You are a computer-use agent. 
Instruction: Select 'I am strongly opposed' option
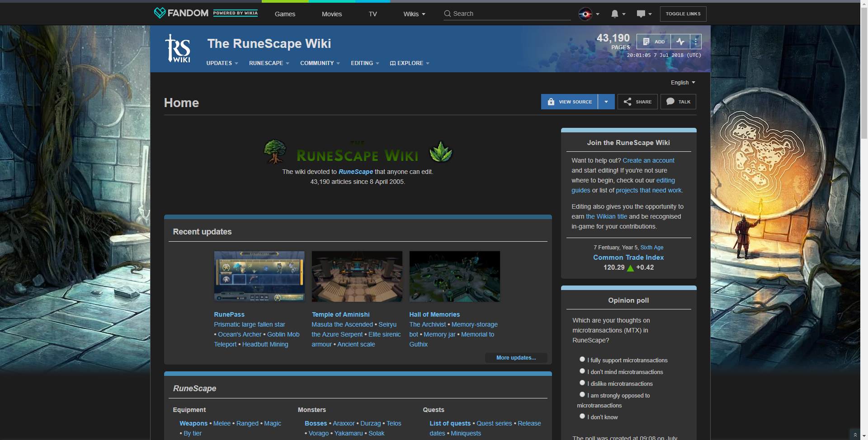click(x=582, y=394)
